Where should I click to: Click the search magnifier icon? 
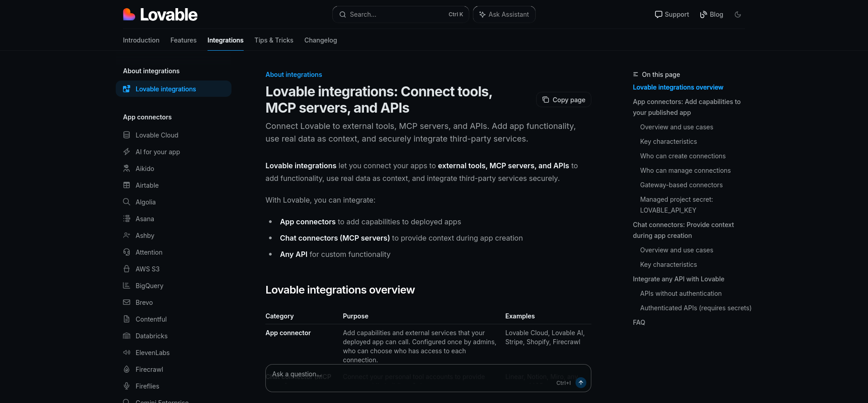[x=343, y=14]
